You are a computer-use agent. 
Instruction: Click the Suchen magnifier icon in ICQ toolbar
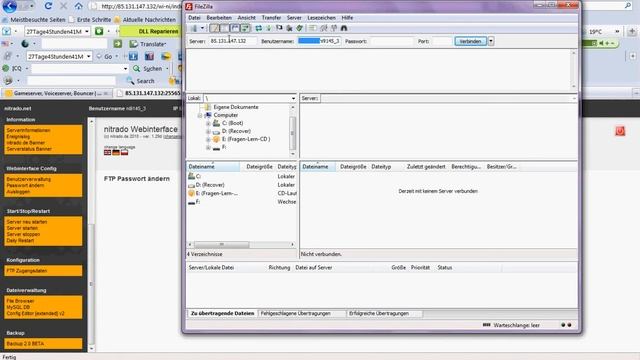point(136,69)
